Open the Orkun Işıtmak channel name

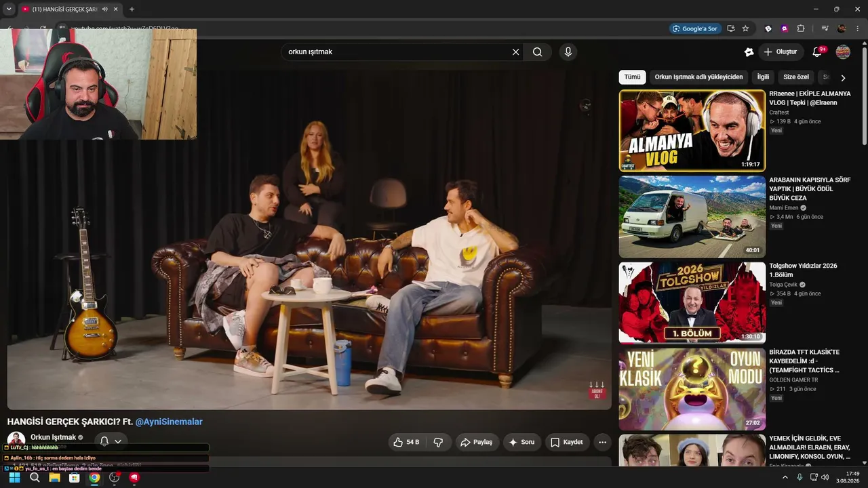point(54,437)
